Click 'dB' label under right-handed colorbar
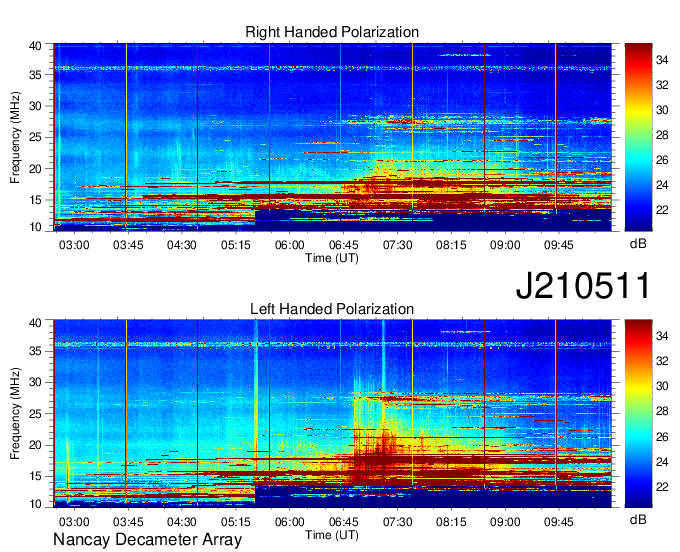The height and width of the screenshot is (552, 680). pyautogui.click(x=638, y=244)
